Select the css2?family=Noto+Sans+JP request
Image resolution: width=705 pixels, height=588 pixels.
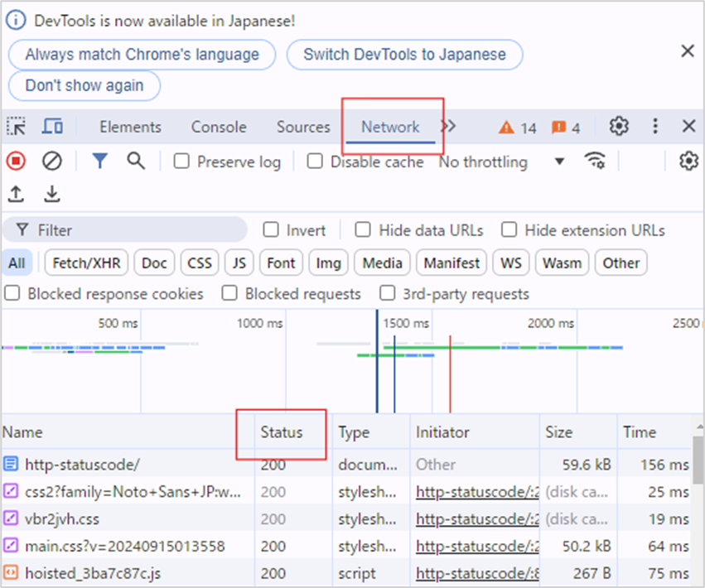(133, 491)
